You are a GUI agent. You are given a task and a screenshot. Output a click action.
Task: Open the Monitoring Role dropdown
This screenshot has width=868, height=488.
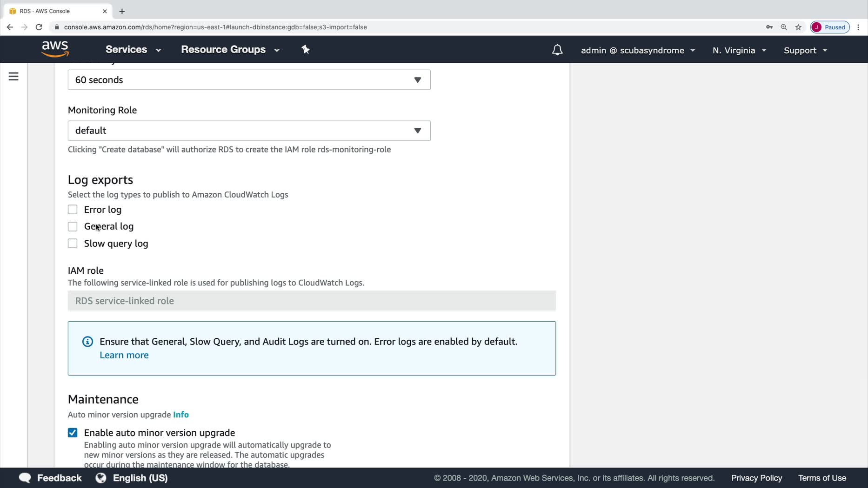pyautogui.click(x=249, y=131)
